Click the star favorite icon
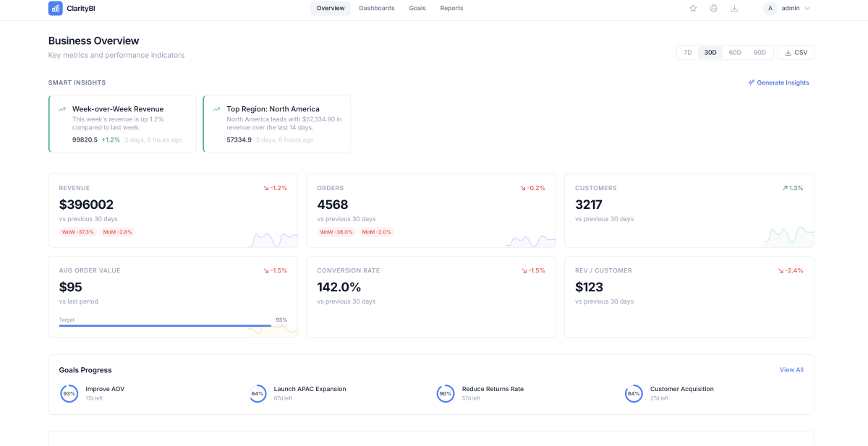 (x=693, y=8)
